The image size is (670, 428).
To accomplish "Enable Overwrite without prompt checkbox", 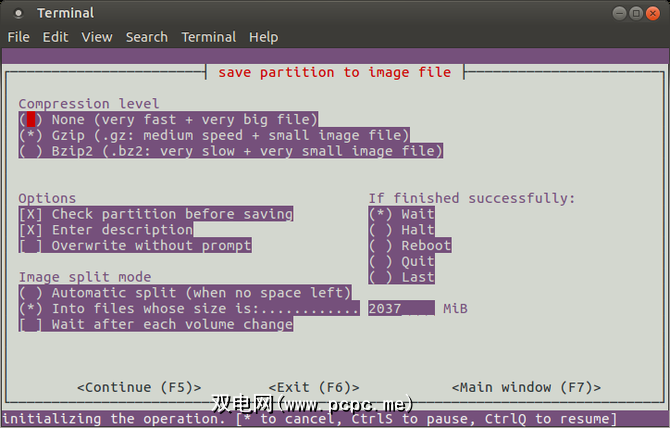I will (x=135, y=246).
